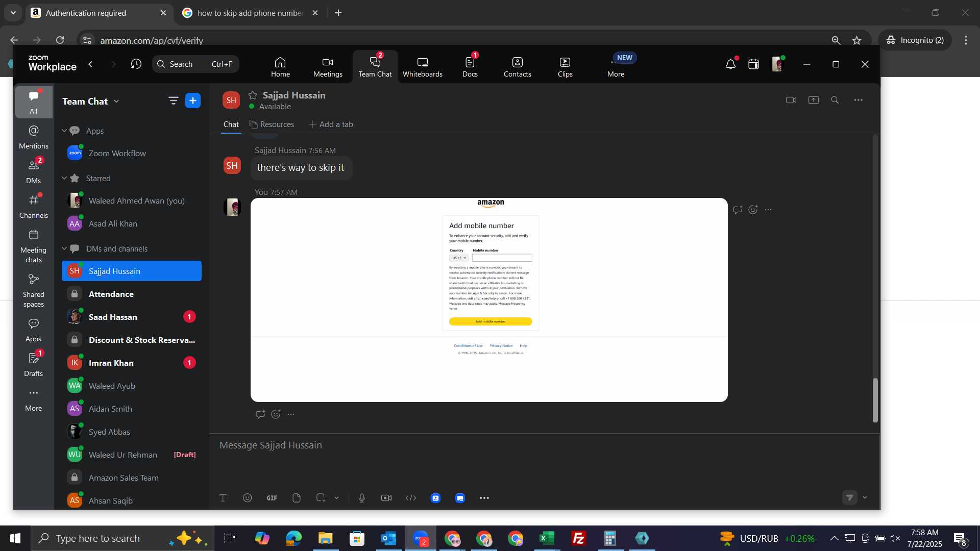980x551 pixels.
Task: Expand the send options dropdown
Action: point(865,497)
